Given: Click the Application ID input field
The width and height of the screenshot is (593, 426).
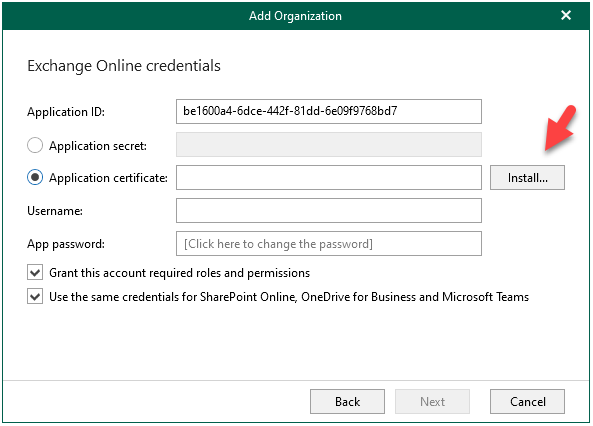Looking at the screenshot, I should coord(329,112).
